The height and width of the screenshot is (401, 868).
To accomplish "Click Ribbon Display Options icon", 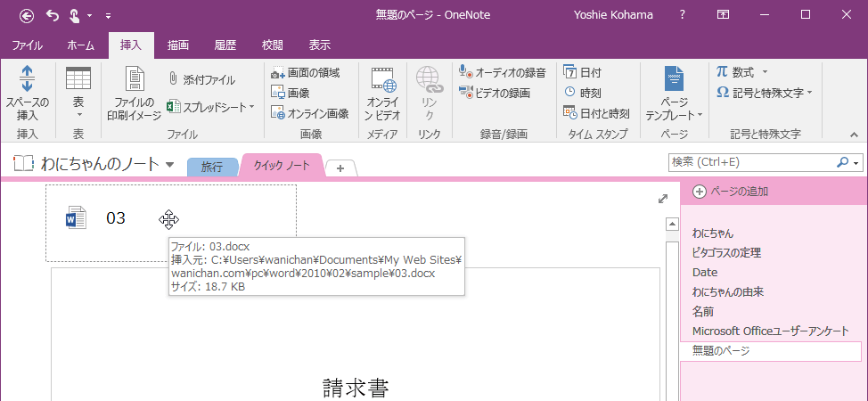I will tap(723, 15).
